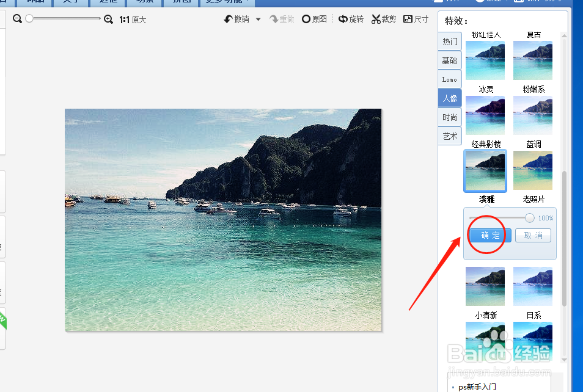Viewport: 583px width, 392px height.
Task: Click the effects panel scrollbar thumb
Action: 564,239
